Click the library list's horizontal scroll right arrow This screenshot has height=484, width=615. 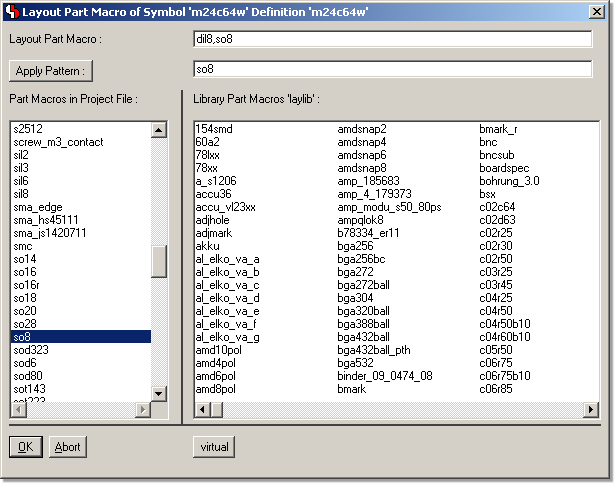pos(591,410)
